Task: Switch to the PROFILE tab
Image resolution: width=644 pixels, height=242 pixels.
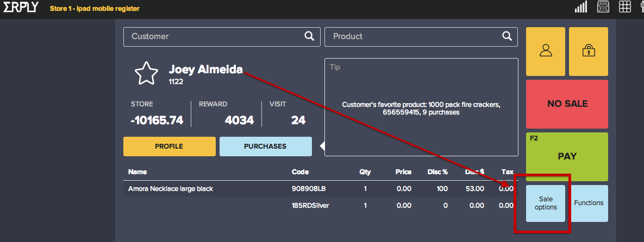Action: point(169,147)
